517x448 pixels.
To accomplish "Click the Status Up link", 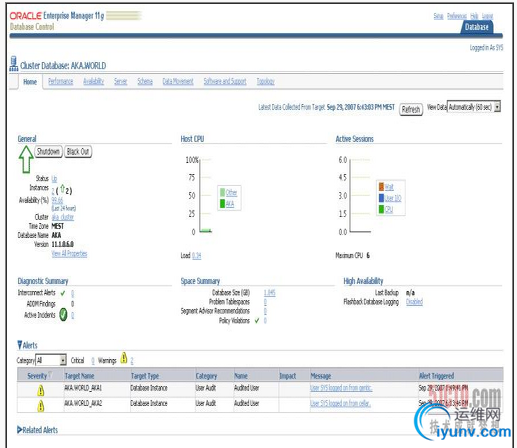I will coord(54,178).
